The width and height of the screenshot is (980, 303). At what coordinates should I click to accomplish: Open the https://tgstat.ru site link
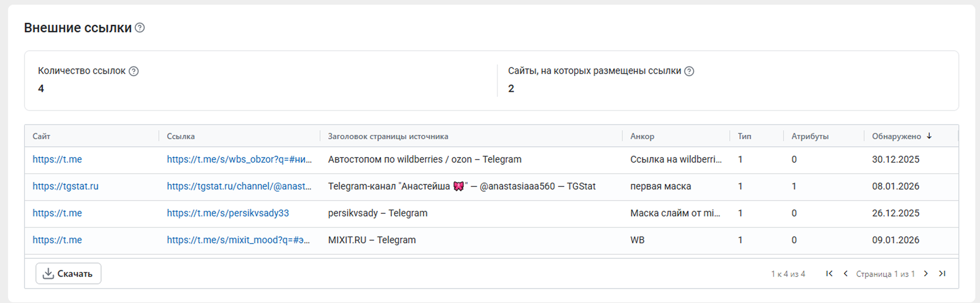pyautogui.click(x=65, y=186)
